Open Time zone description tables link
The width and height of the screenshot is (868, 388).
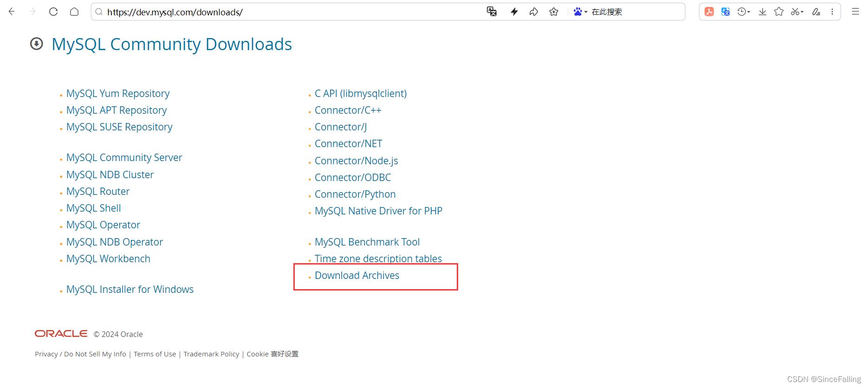click(x=378, y=258)
